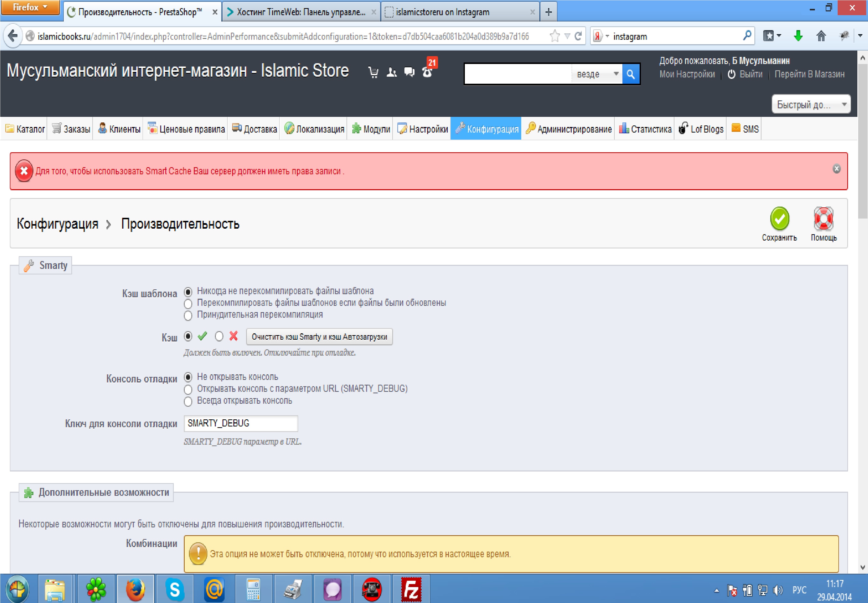Open Yandex search engine dropdown
The image size is (868, 603).
[600, 36]
